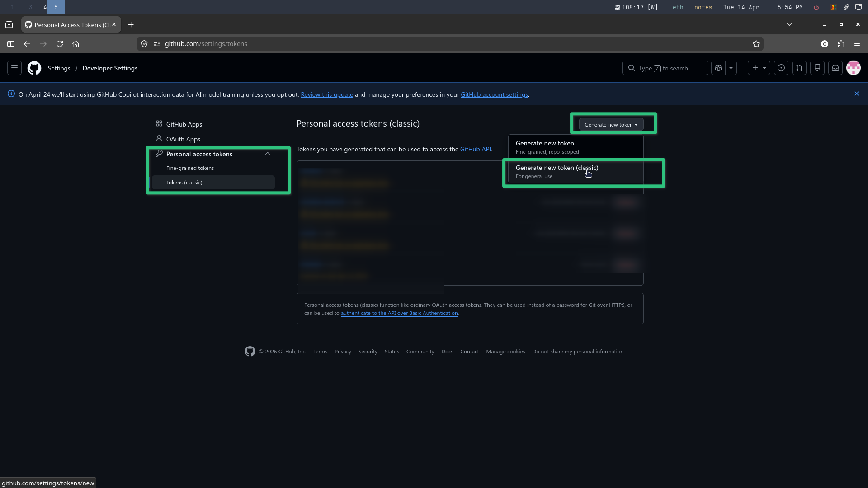The height and width of the screenshot is (488, 868).
Task: Open site permissions icon in address bar
Action: click(157, 44)
